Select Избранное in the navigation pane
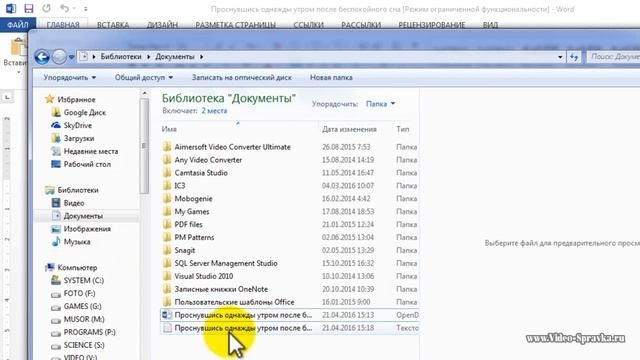This screenshot has height=360, width=640. [76, 99]
